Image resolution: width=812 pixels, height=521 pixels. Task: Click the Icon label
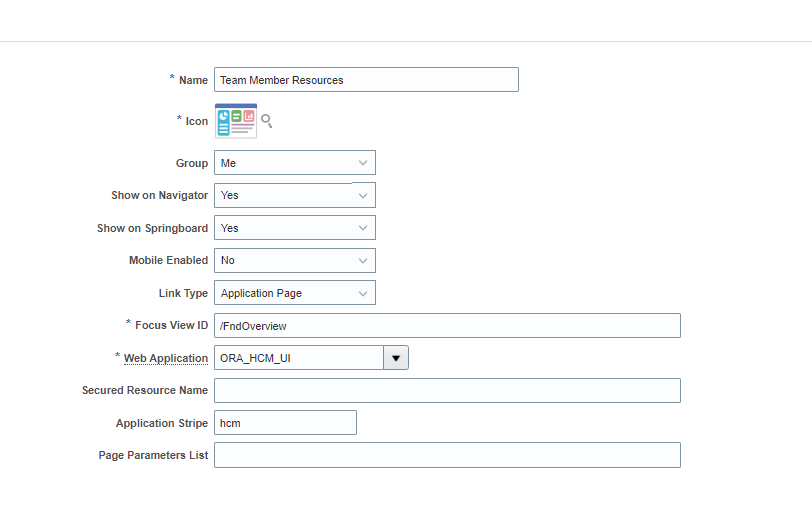pyautogui.click(x=197, y=121)
